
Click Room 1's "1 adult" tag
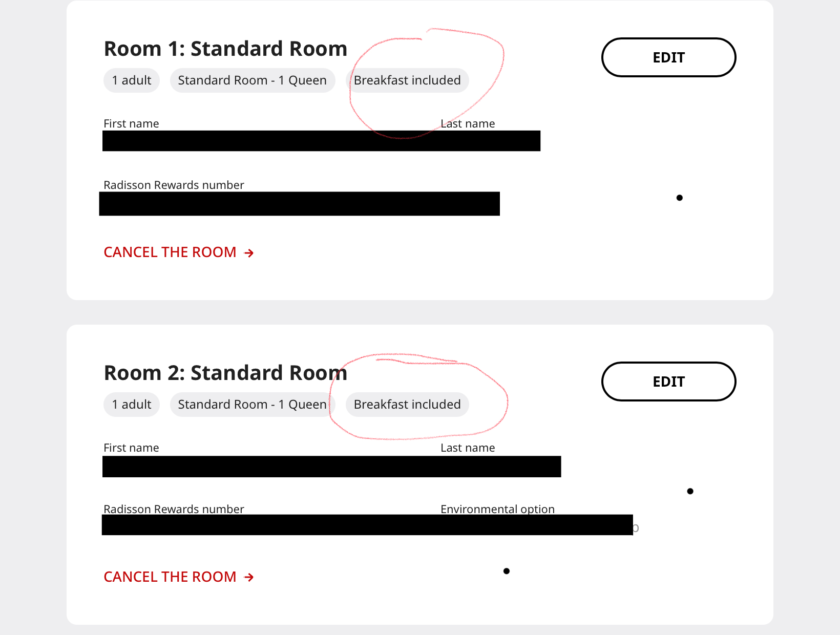pyautogui.click(x=132, y=80)
